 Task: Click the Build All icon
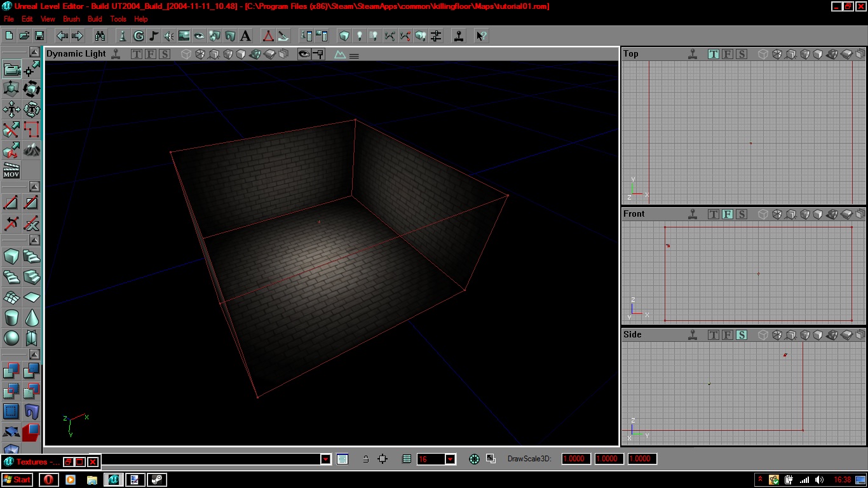[420, 36]
